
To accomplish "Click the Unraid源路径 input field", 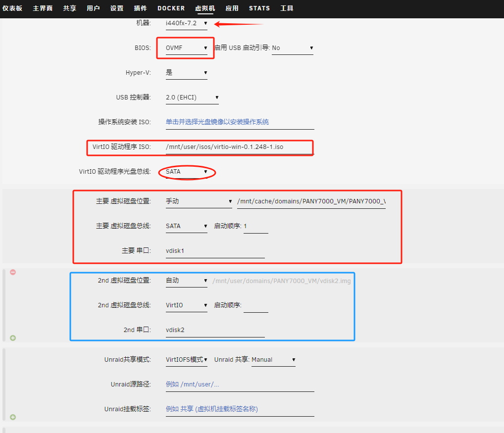I will pos(240,385).
